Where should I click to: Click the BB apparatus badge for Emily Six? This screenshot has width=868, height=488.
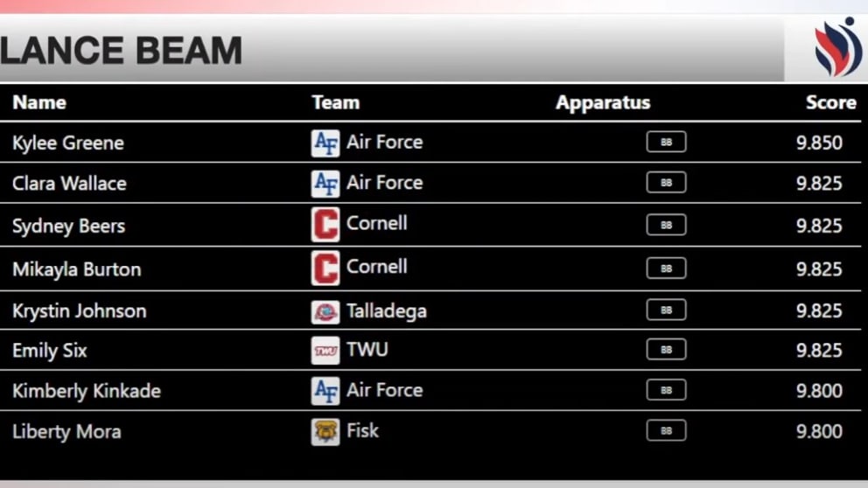pyautogui.click(x=666, y=350)
